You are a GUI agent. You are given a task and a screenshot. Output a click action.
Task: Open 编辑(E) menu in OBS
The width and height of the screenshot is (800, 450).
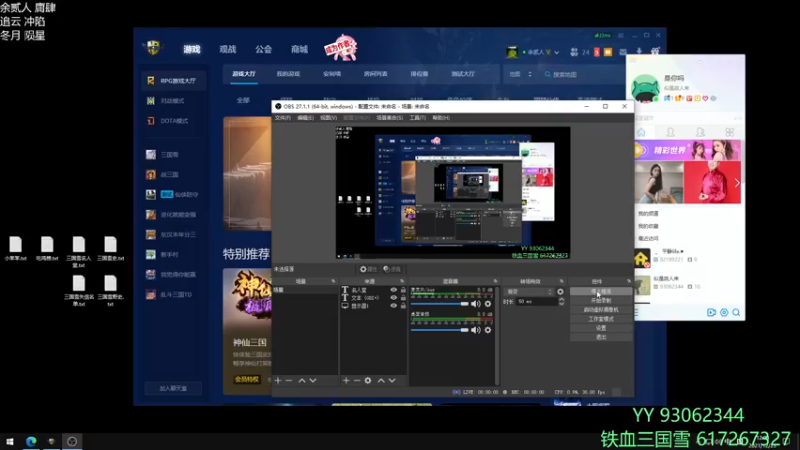pyautogui.click(x=305, y=118)
